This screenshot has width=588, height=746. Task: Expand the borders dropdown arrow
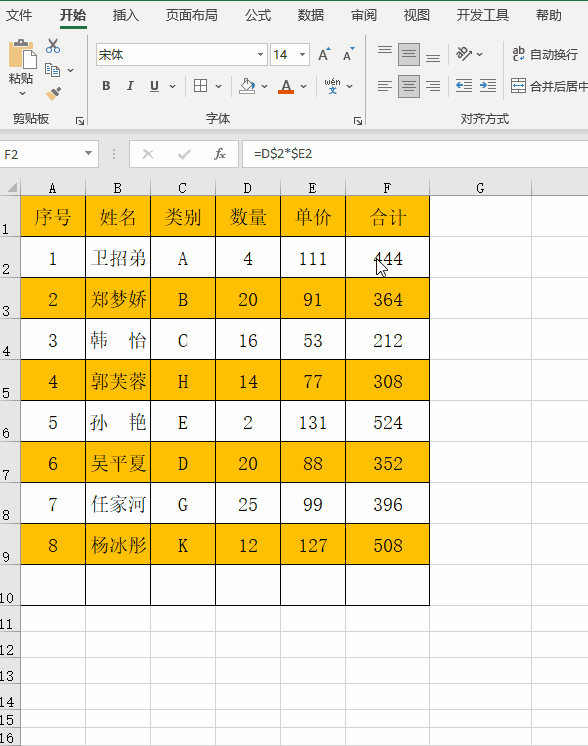click(218, 87)
